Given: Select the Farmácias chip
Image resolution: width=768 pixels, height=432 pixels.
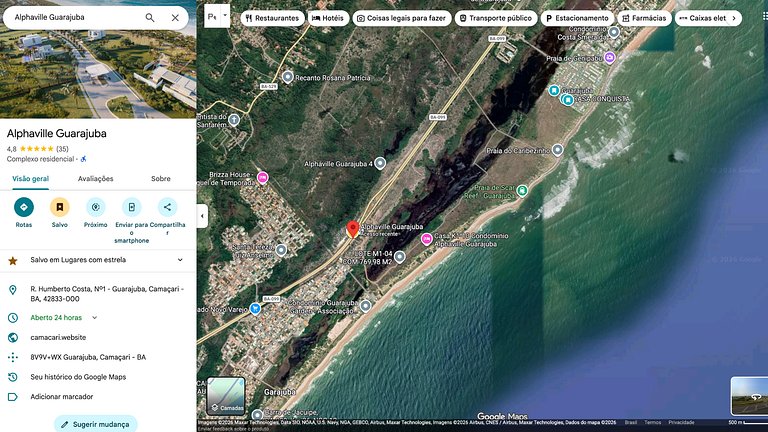Looking at the screenshot, I should (644, 18).
